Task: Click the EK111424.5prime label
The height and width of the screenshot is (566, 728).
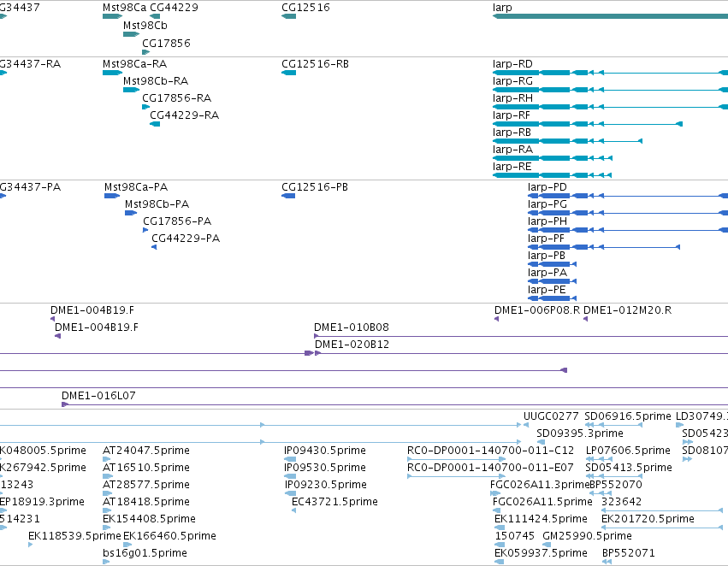Action: [x=541, y=519]
